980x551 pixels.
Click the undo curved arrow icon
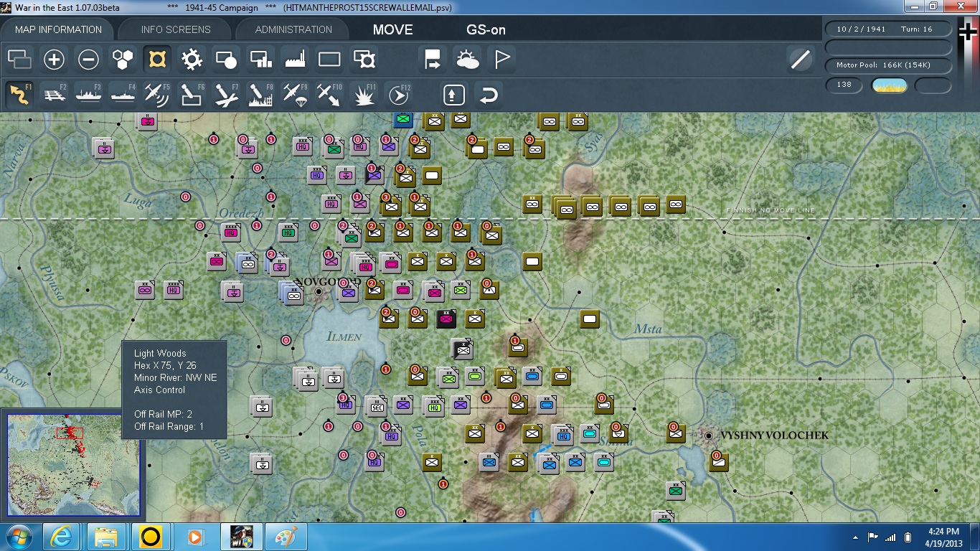click(489, 95)
